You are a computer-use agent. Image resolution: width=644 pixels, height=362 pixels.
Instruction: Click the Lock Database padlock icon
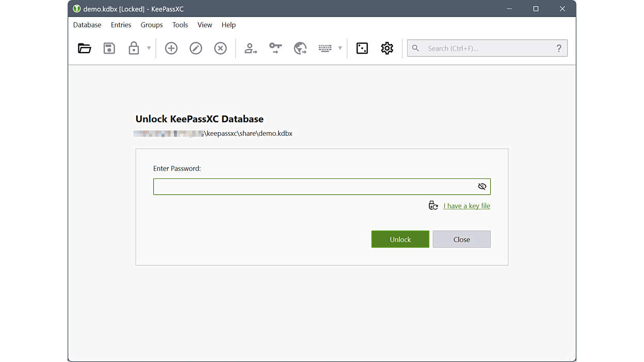(x=134, y=48)
